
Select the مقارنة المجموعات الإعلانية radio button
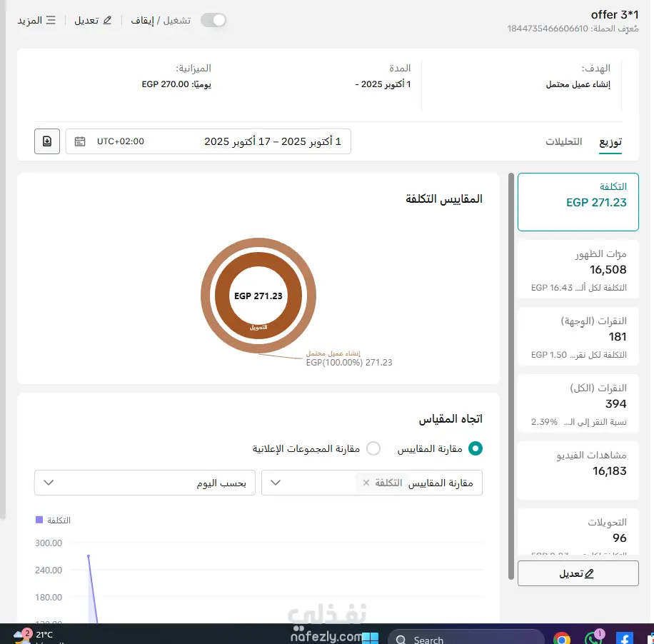point(373,448)
